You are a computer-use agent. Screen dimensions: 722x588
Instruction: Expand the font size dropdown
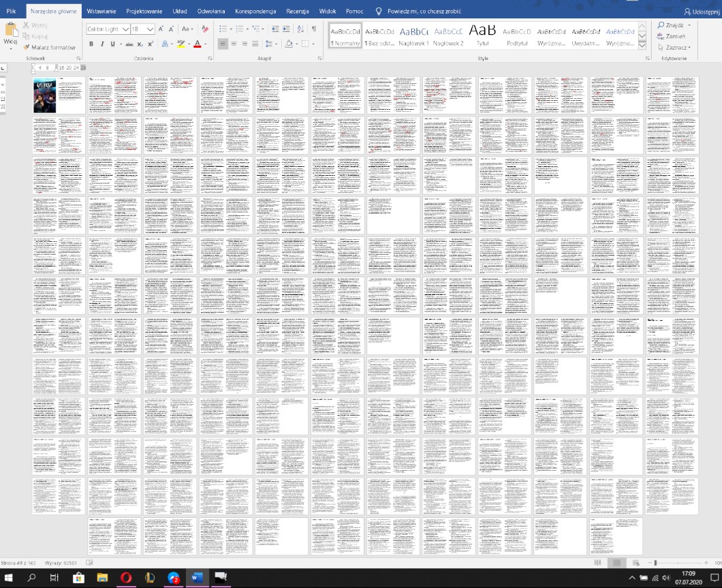tap(151, 29)
